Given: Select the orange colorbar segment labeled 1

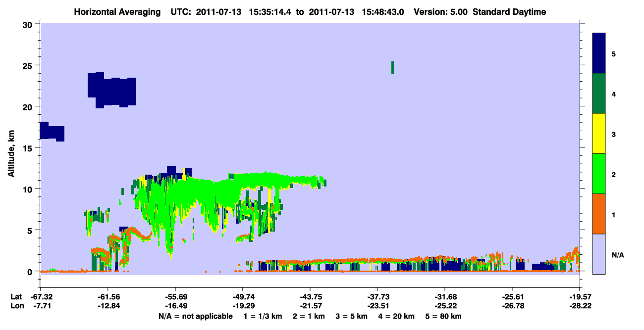Looking at the screenshot, I should [x=599, y=214].
